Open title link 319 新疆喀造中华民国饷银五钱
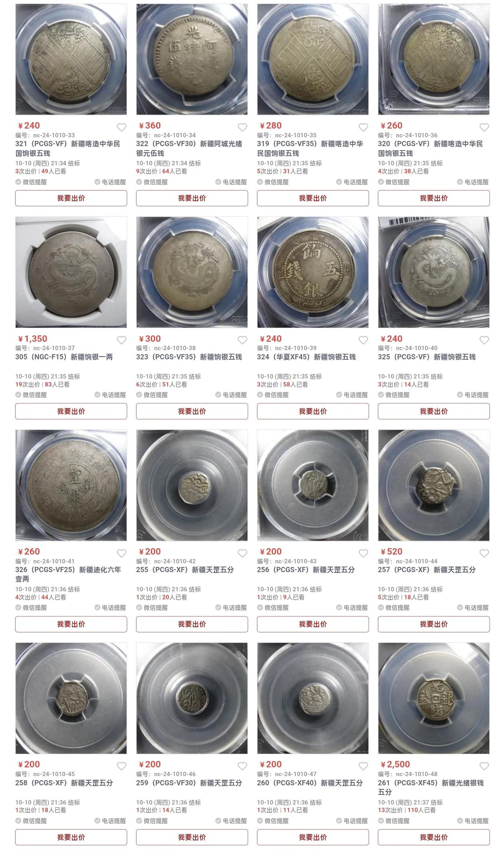This screenshot has height=850, width=504. 310,149
